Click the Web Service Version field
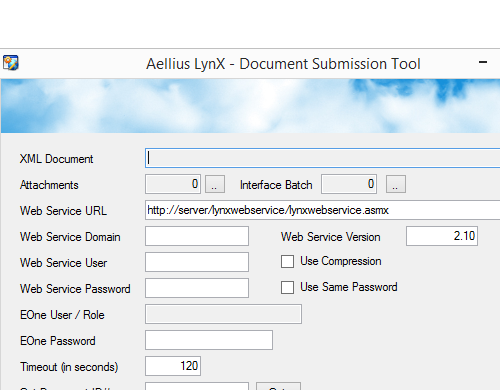Image resolution: width=500 pixels, height=390 pixels. (x=442, y=236)
